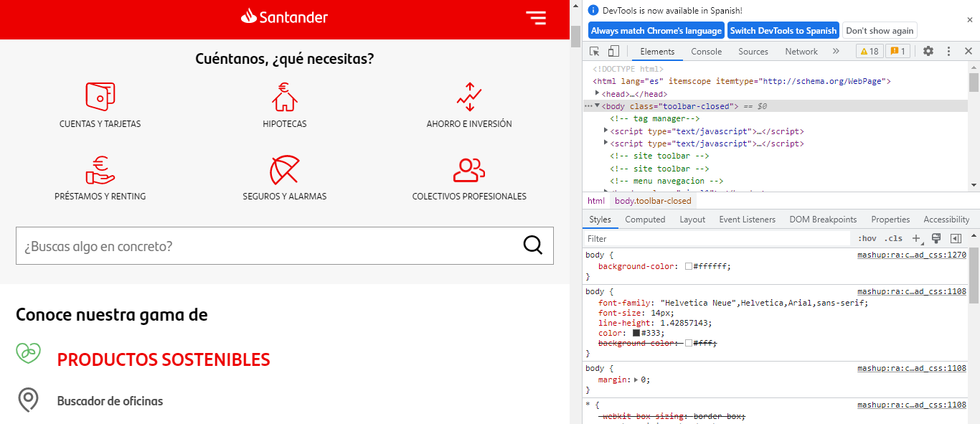Click the search magnifier icon

pyautogui.click(x=533, y=245)
